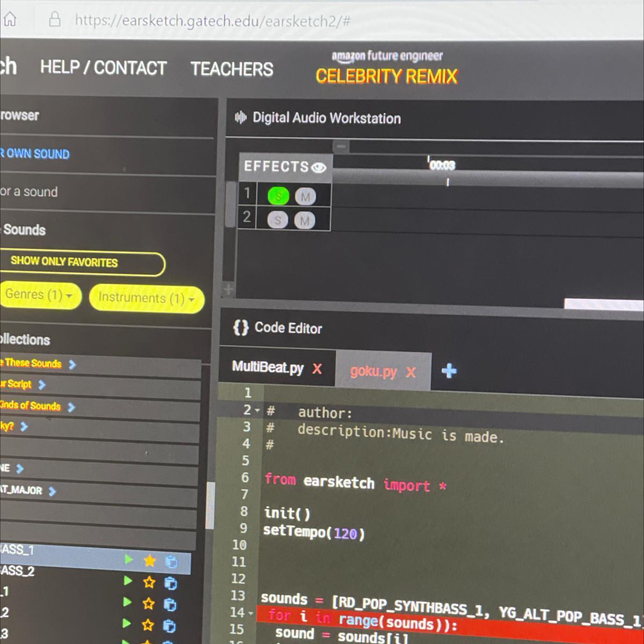This screenshot has height=644, width=644.
Task: Expand the AT_MAJOR folder chevron
Action: pyautogui.click(x=52, y=491)
